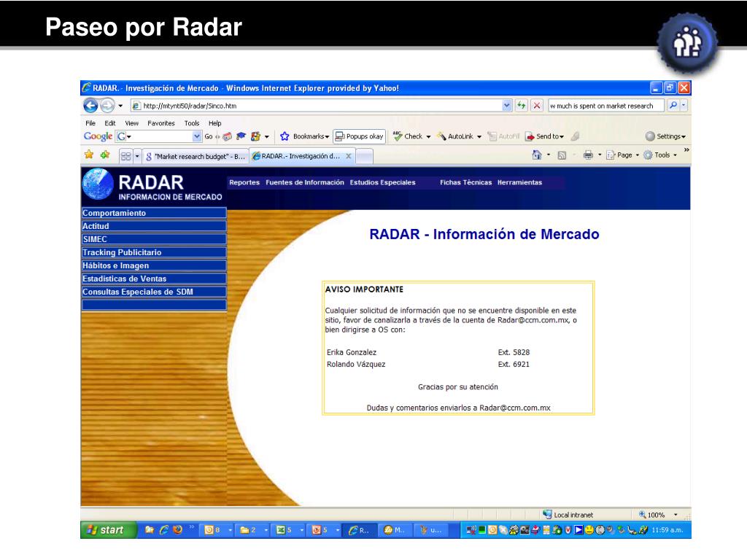Click the Reportes navigation link
This screenshot has height=560, width=747.
pyautogui.click(x=244, y=182)
